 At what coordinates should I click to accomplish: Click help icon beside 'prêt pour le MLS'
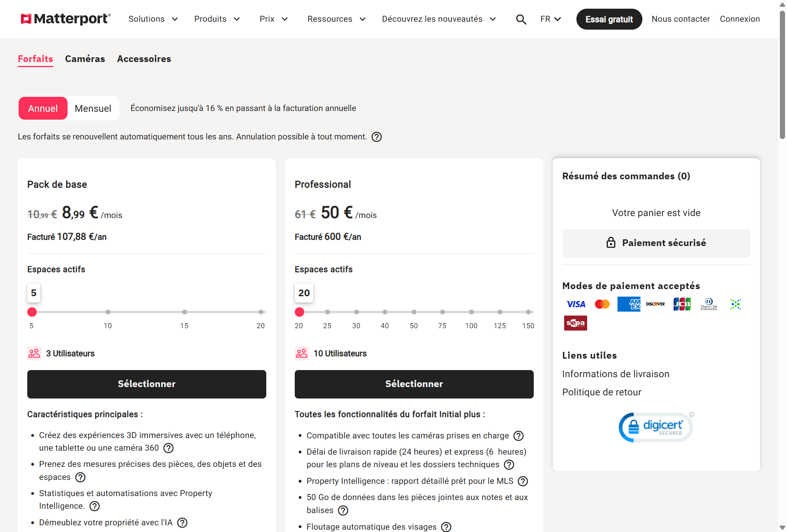(x=523, y=481)
